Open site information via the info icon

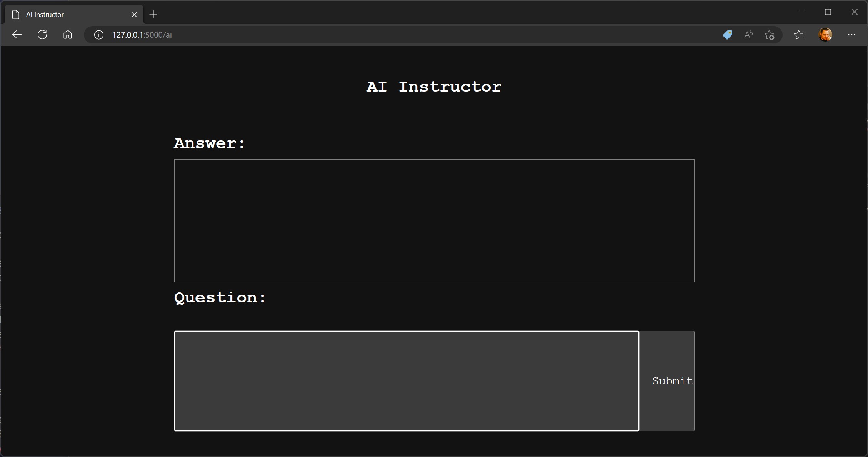[98, 35]
